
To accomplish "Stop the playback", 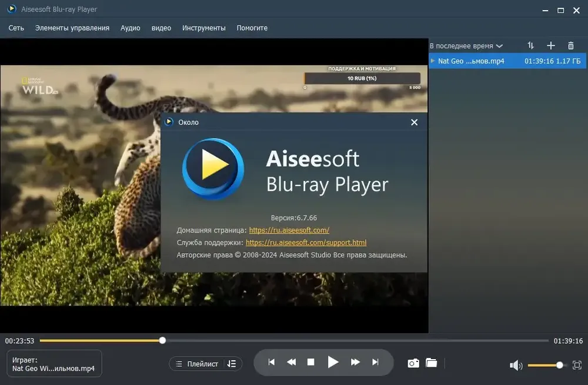I will click(311, 362).
